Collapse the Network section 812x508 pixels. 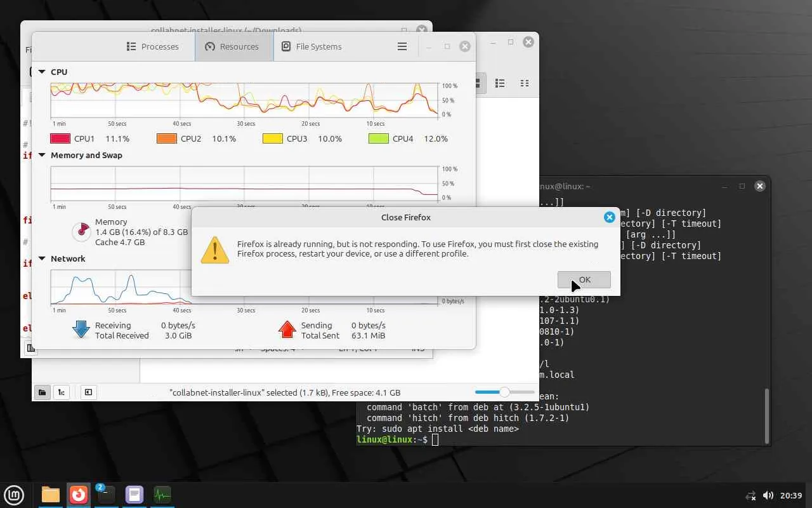[42, 258]
